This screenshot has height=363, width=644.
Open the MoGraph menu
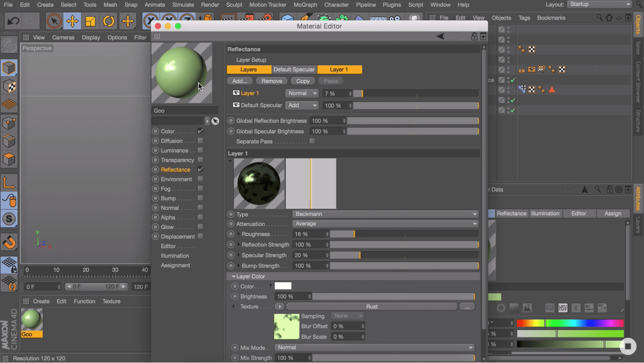[305, 5]
